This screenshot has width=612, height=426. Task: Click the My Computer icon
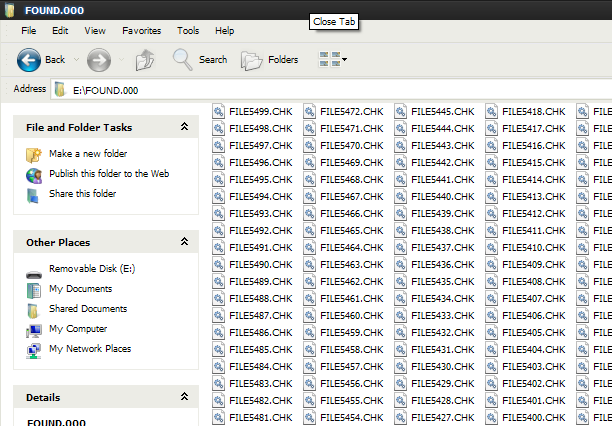(x=34, y=331)
